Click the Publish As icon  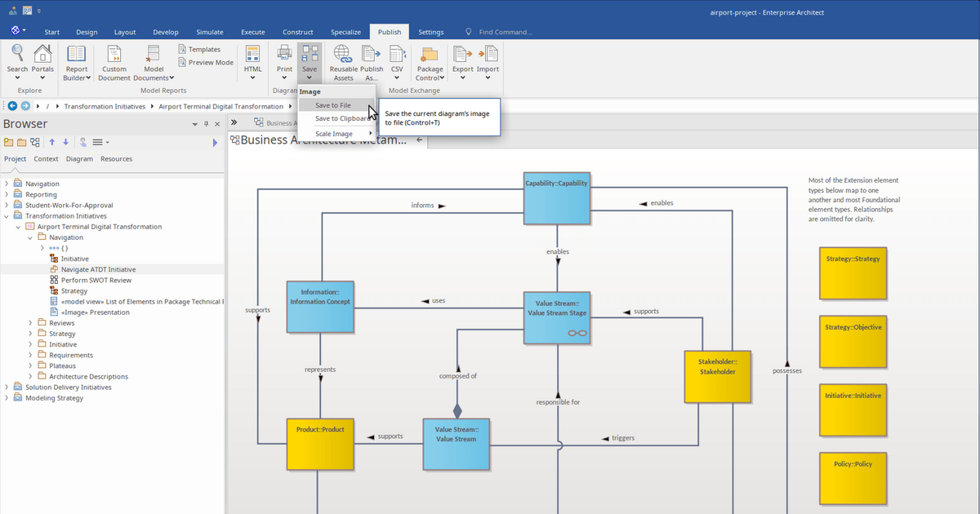pos(370,59)
